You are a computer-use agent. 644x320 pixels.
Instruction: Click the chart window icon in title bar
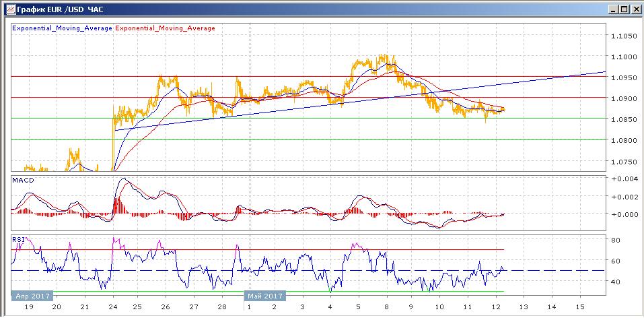tap(7, 9)
